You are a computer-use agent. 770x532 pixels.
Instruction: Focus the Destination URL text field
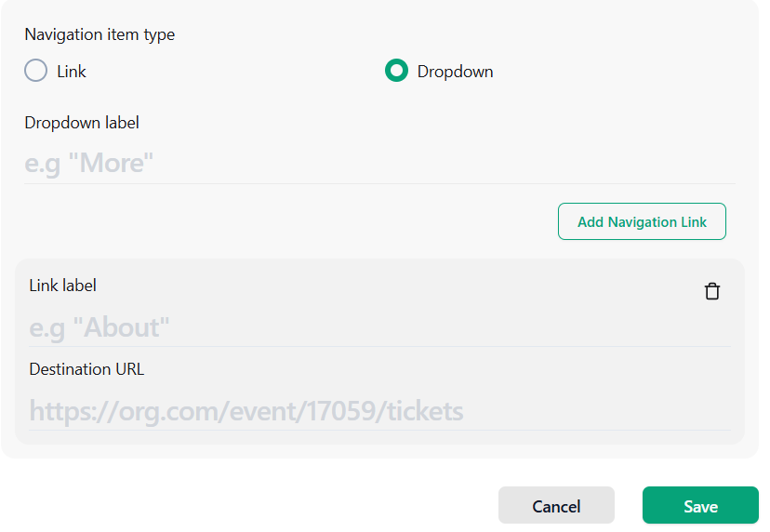[x=379, y=411]
